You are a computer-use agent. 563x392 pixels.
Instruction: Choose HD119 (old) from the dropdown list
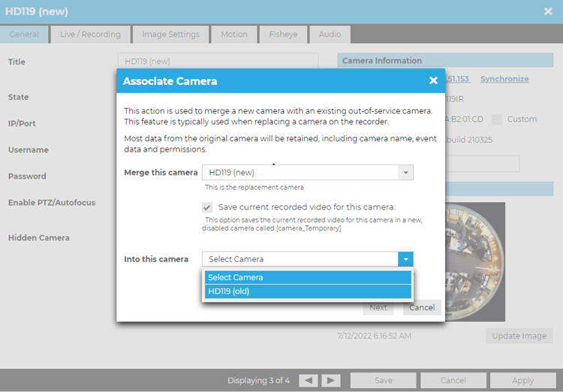(x=308, y=291)
